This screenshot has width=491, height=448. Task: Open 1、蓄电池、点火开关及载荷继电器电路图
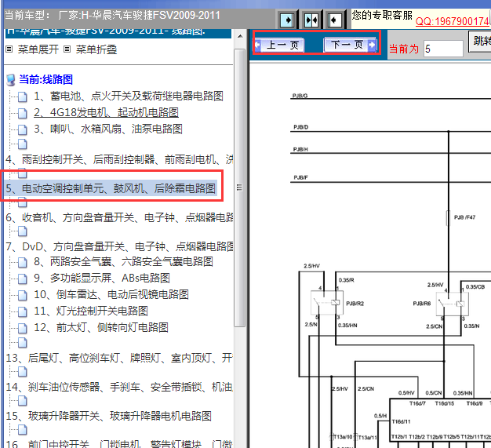coord(129,96)
